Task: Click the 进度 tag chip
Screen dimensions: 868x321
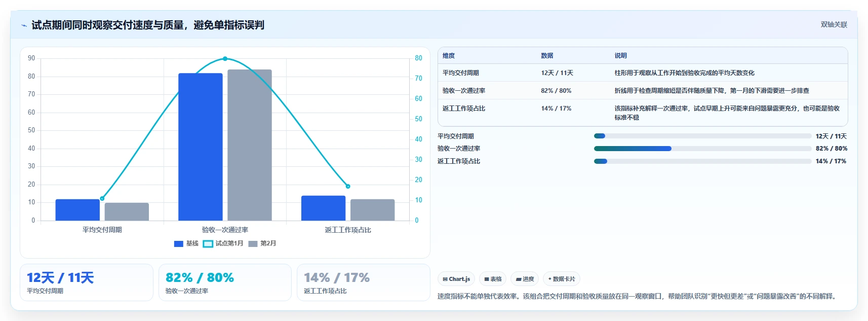Action: [525, 279]
